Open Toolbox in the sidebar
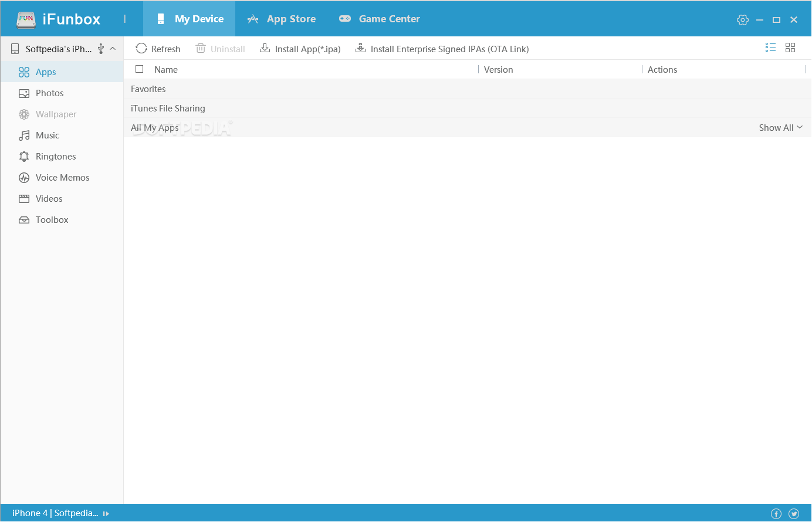Viewport: 812px width, 522px height. 62,220
